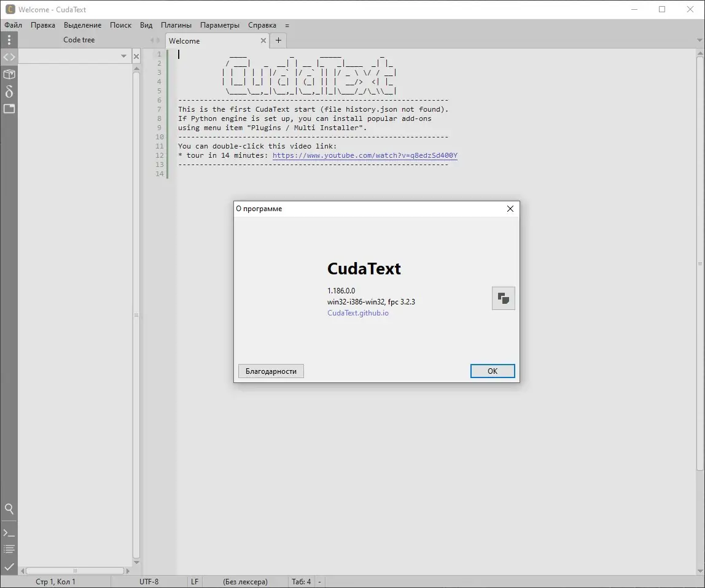Open the Плагины menu
Screen dimensions: 705x588
[176, 25]
